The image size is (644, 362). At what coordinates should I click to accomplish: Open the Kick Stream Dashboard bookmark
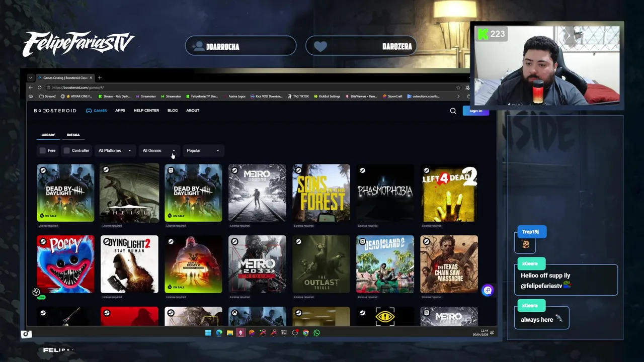(114, 96)
